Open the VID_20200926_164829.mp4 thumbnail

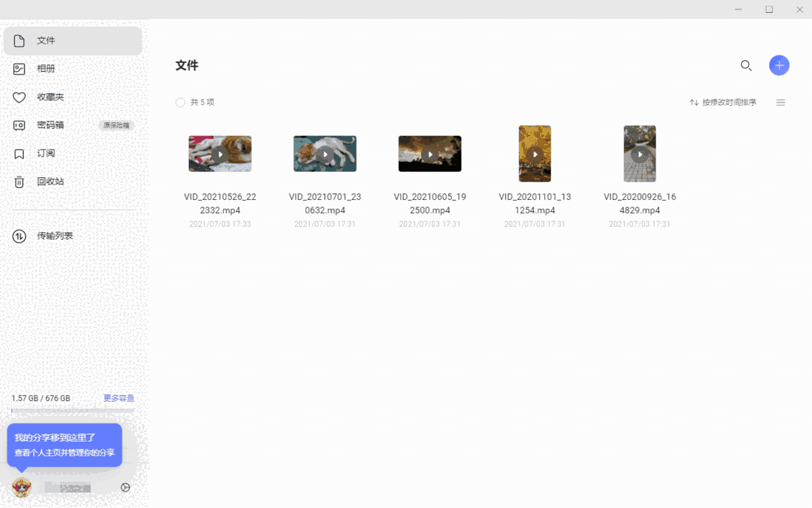639,154
